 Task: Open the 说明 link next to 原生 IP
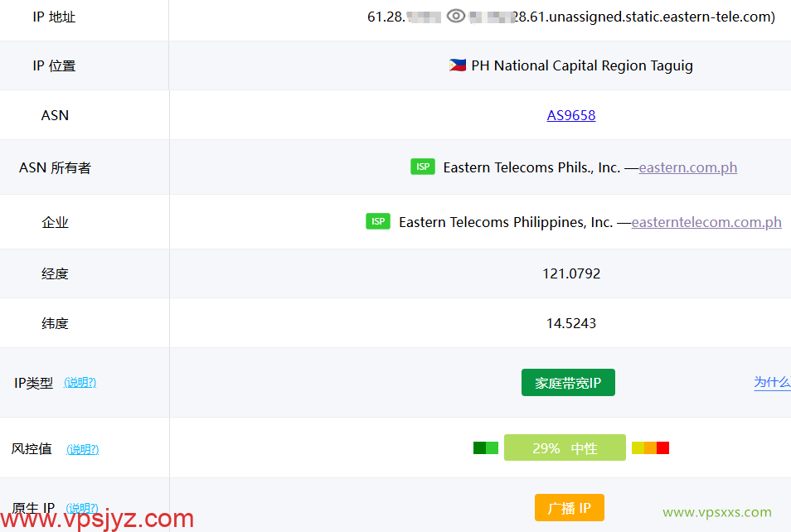tap(82, 507)
